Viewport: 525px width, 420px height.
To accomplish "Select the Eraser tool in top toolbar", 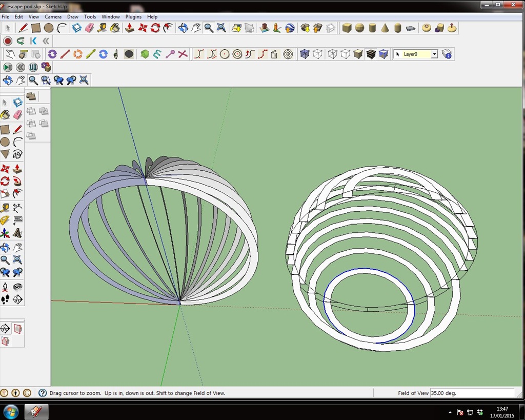I will (x=90, y=28).
